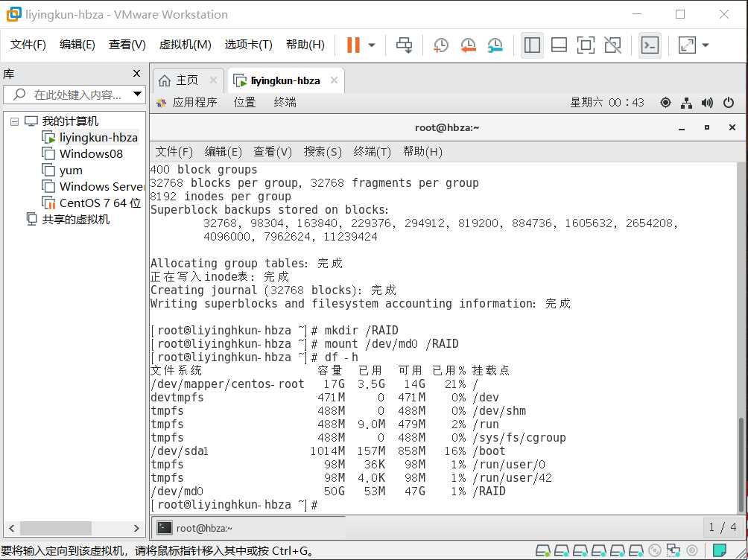Image resolution: width=748 pixels, height=560 pixels.
Task: Open the guest network status icon
Action: click(686, 102)
